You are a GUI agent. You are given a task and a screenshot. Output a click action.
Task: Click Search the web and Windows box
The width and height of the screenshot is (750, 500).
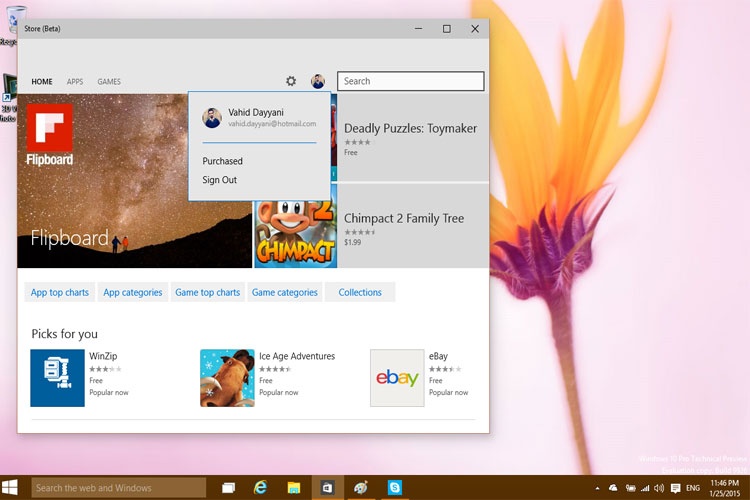[x=119, y=488]
